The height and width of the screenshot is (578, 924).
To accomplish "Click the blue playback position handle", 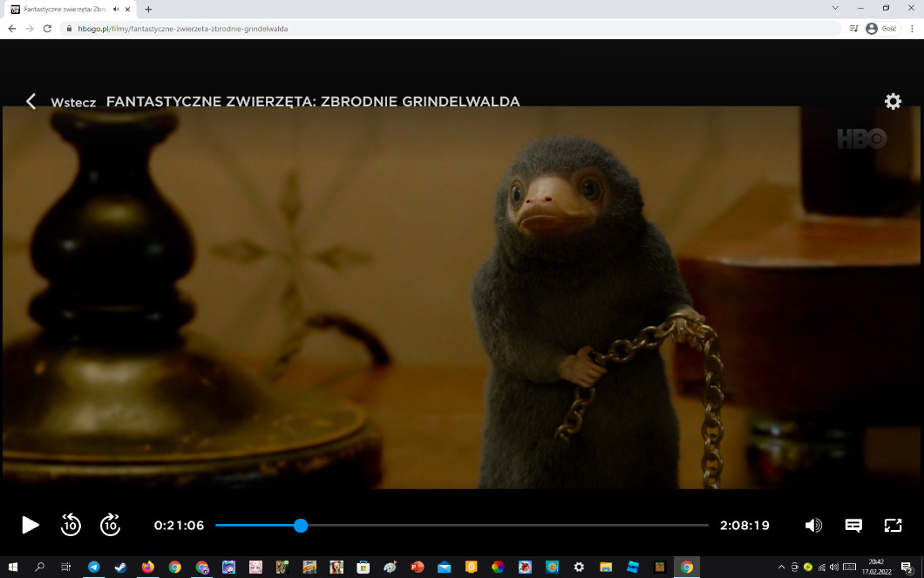I will point(301,525).
